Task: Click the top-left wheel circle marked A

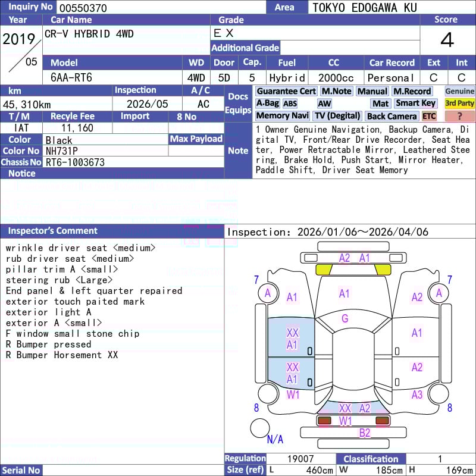Action: click(x=268, y=293)
